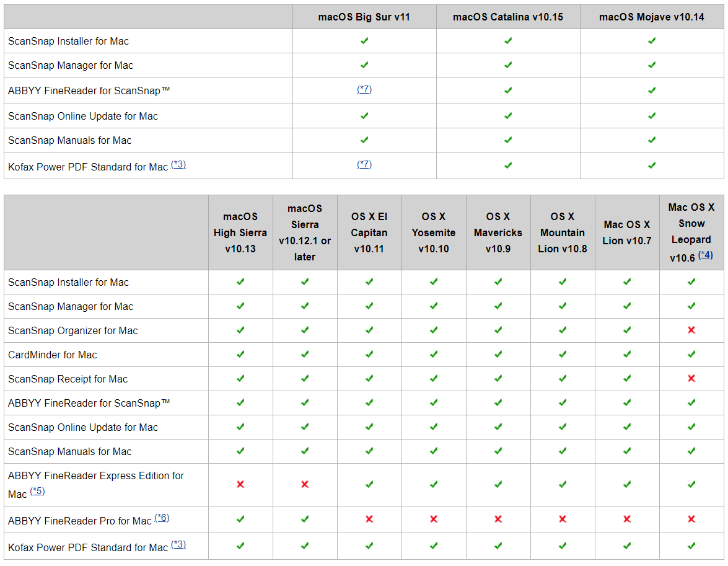Click the checkmark for FineReader Pro on High Sierra
Screen dimensions: 728x566
click(240, 519)
